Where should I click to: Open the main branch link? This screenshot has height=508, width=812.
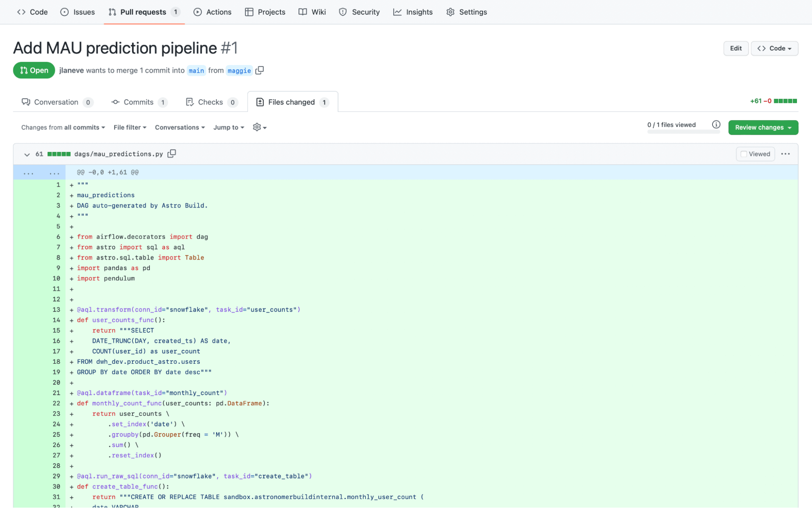point(196,70)
